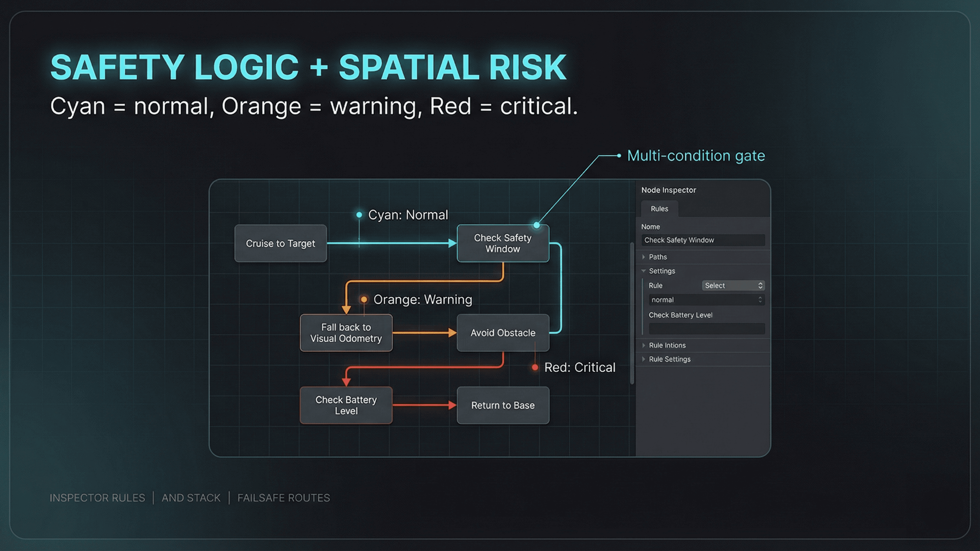This screenshot has height=551, width=980.
Task: Click the Check Battery Level node
Action: point(346,405)
